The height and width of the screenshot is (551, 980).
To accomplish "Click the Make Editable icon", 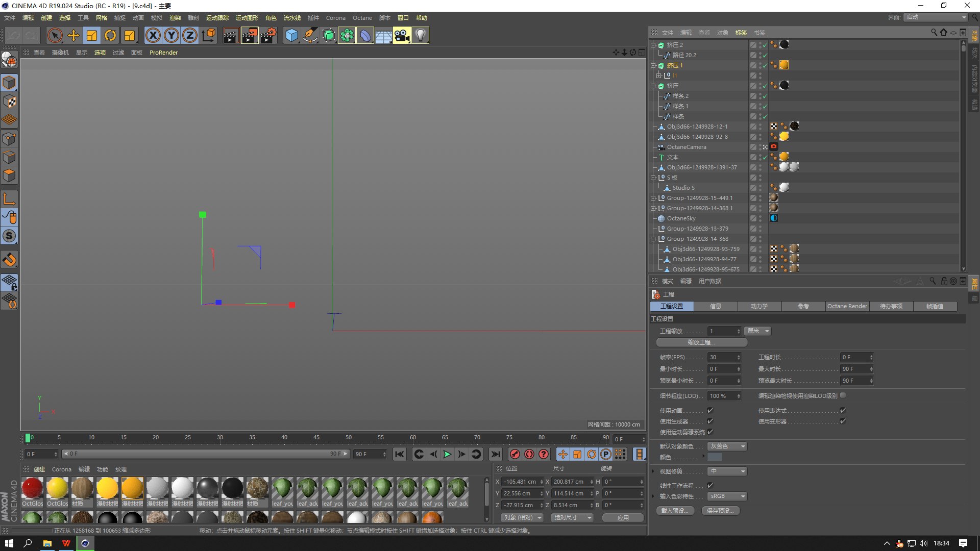I will click(x=10, y=60).
